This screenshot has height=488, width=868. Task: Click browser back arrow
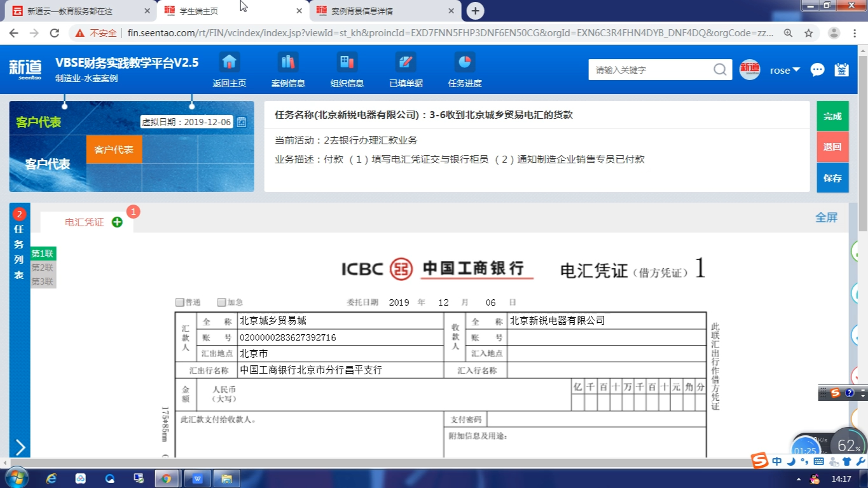click(14, 33)
